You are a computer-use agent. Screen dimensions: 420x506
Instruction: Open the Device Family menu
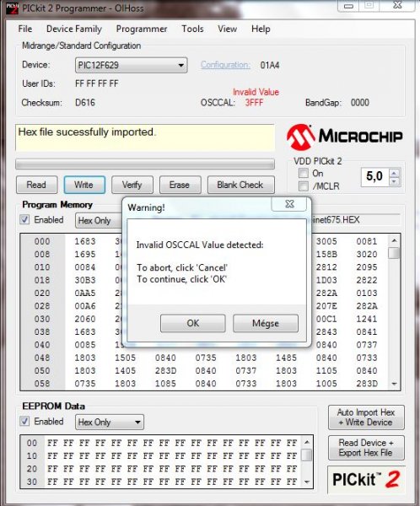74,29
